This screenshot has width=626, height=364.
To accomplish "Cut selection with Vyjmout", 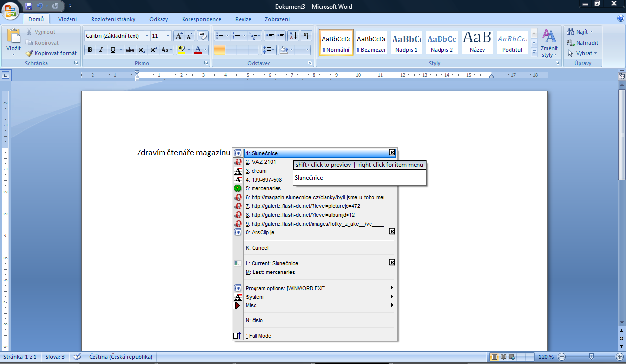I will (41, 32).
